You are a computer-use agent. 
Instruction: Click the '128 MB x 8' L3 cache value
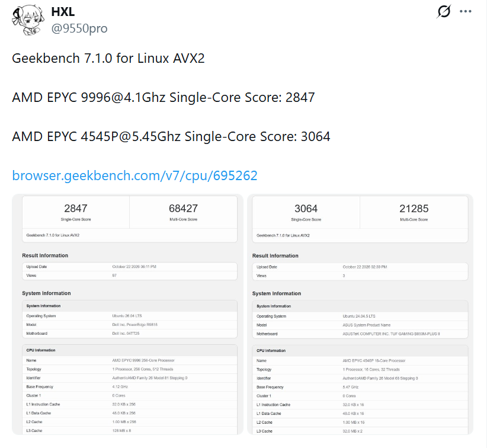click(121, 431)
